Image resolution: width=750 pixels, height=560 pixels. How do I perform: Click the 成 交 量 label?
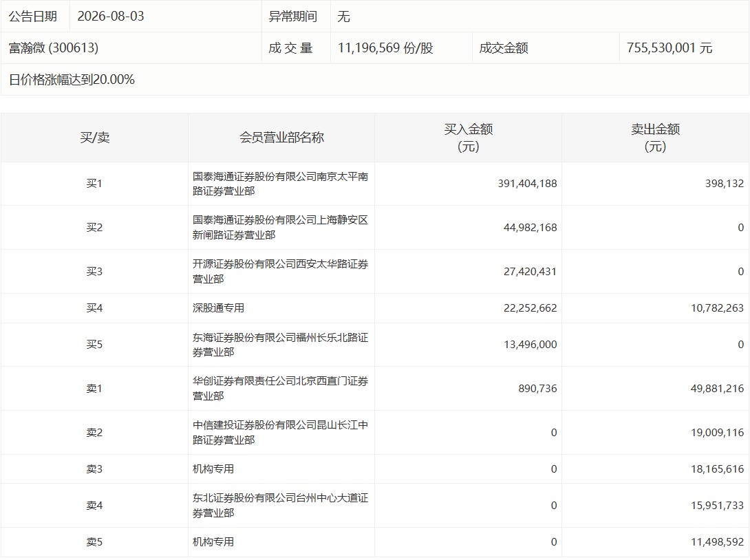pos(290,48)
